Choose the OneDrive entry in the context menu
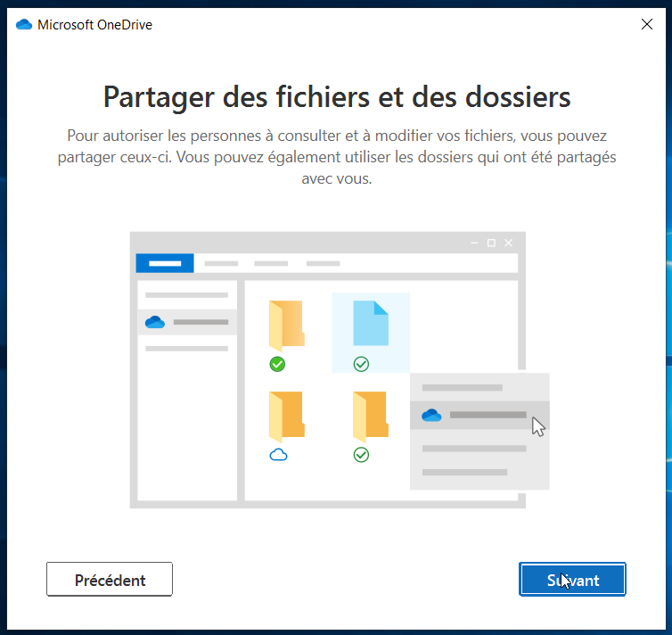This screenshot has height=635, width=672. 479,415
